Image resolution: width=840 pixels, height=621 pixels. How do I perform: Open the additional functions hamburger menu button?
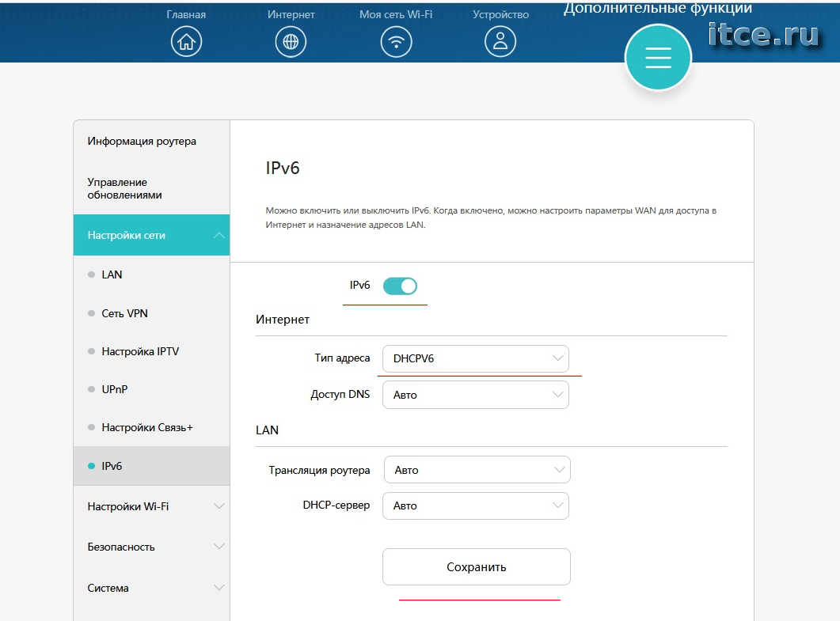pyautogui.click(x=658, y=57)
